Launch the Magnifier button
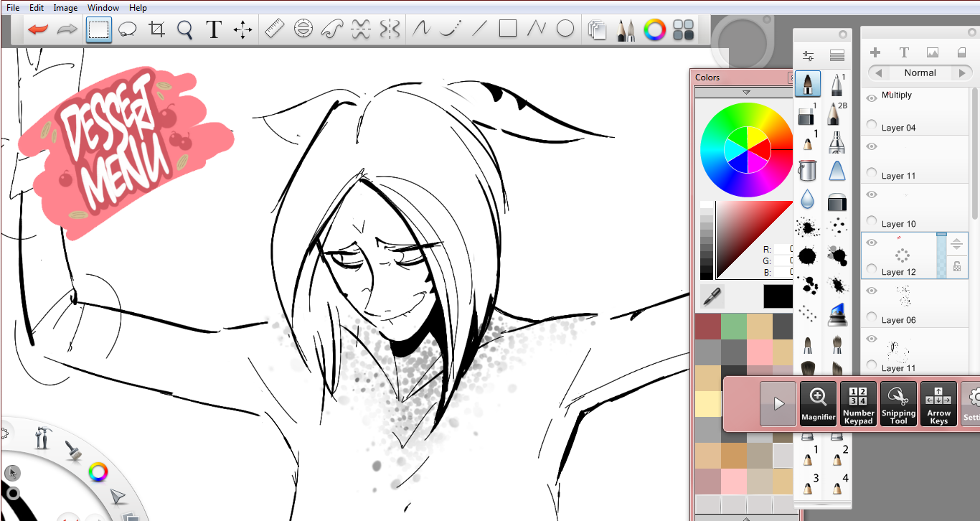The height and width of the screenshot is (521, 980). 819,404
